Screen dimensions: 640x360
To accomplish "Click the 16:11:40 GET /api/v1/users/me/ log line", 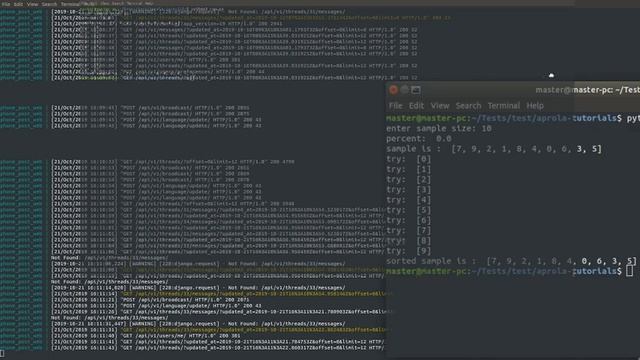I will 146,336.
